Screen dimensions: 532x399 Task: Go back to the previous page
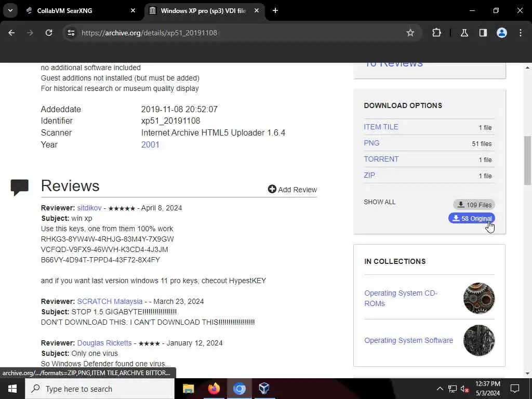coord(11,33)
